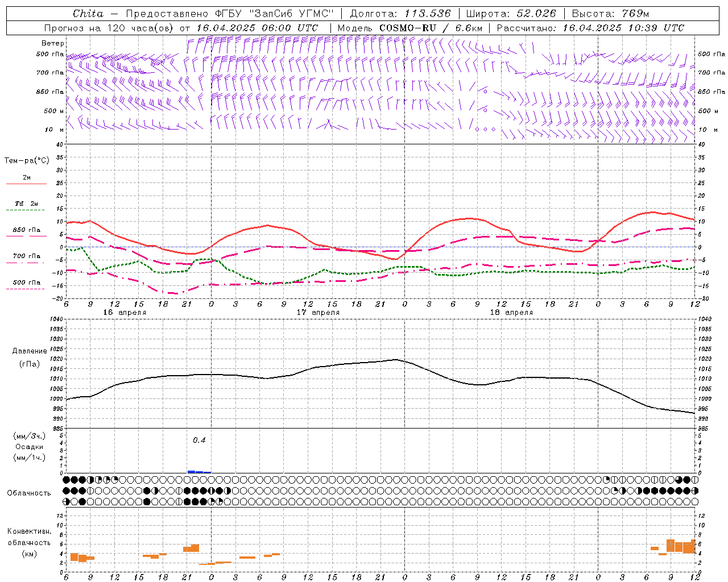Click the "0.4" precipitation amount value
This screenshot has height=582, width=728.
click(199, 440)
